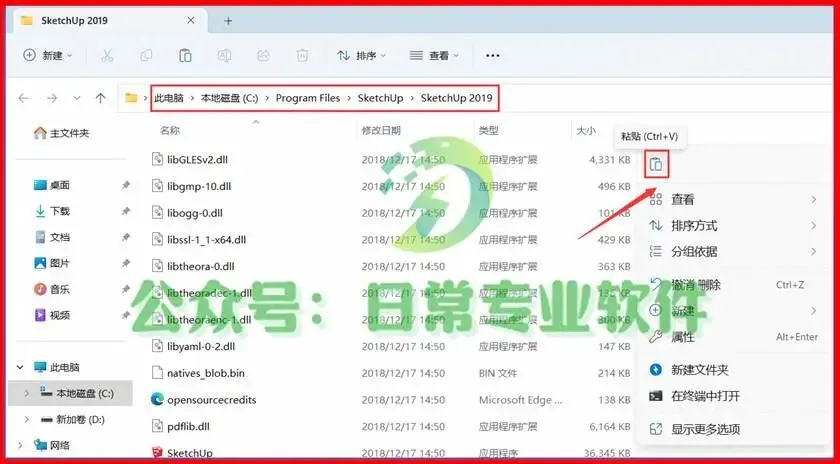Expand the 新加卷 (D:) tree node

[x=27, y=420]
